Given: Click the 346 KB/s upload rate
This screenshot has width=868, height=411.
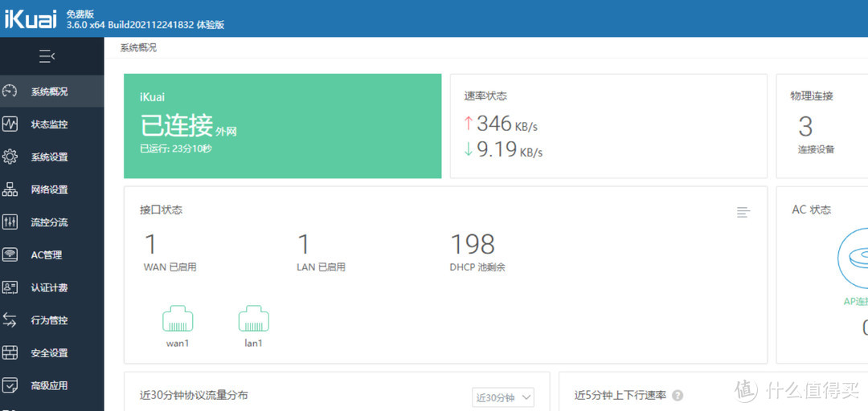Looking at the screenshot, I should (x=507, y=124).
